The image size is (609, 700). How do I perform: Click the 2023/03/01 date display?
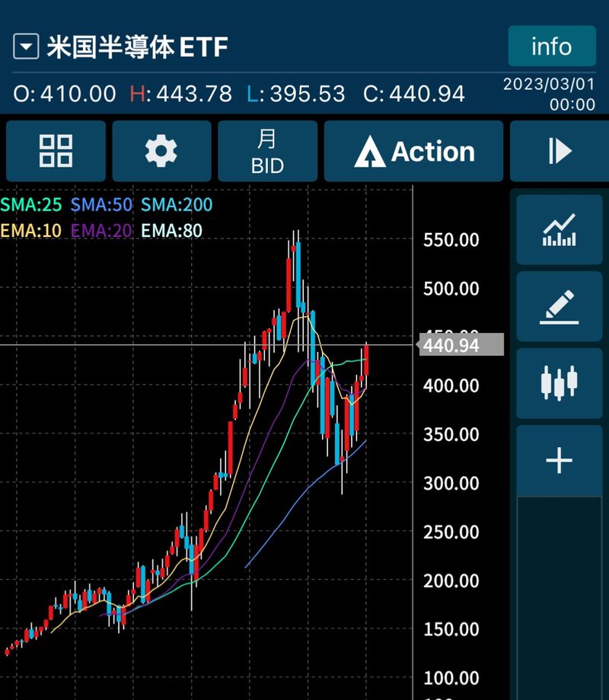coord(549,94)
